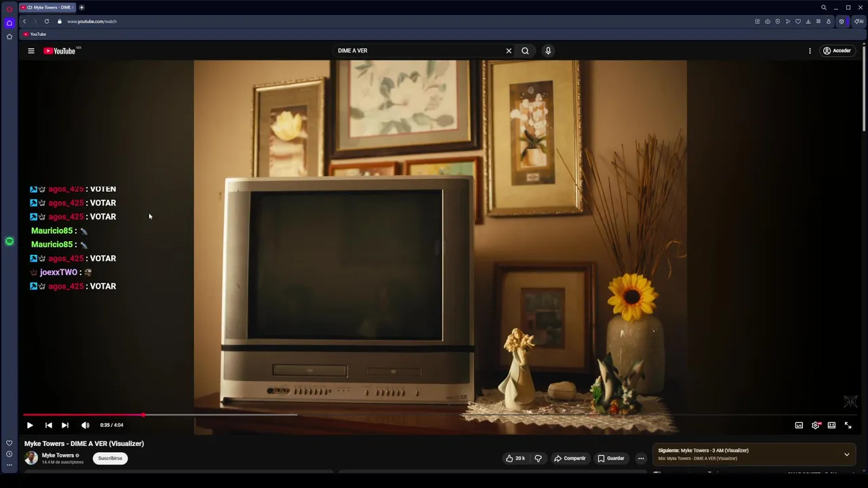This screenshot has height=488, width=868.
Task: Open more actions three-dots beside Guardar
Action: point(641,459)
